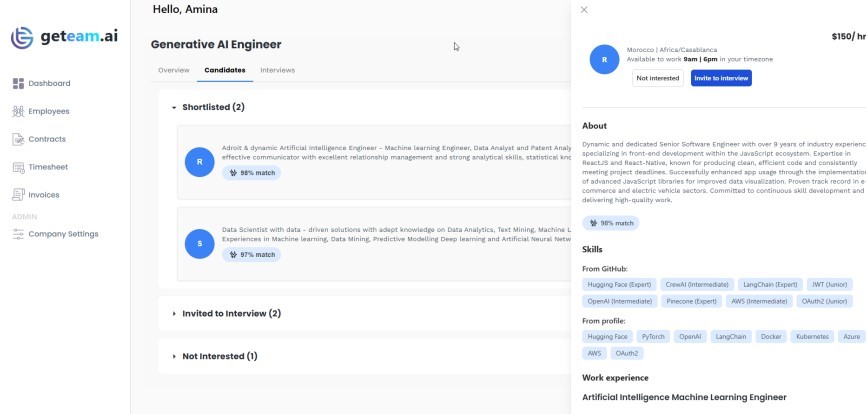Open the Adroit & dynamic AI Engineer candidate card
This screenshot has width=866, height=414.
[374, 162]
